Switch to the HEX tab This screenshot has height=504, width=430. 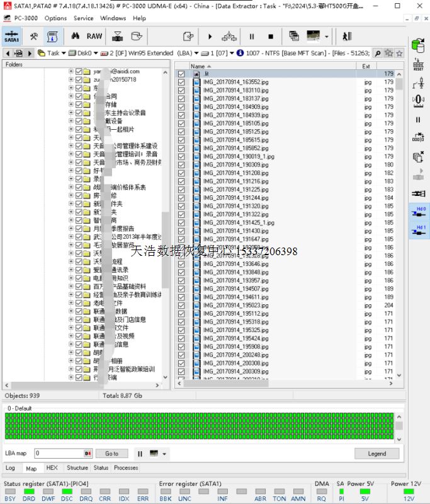coord(52,468)
